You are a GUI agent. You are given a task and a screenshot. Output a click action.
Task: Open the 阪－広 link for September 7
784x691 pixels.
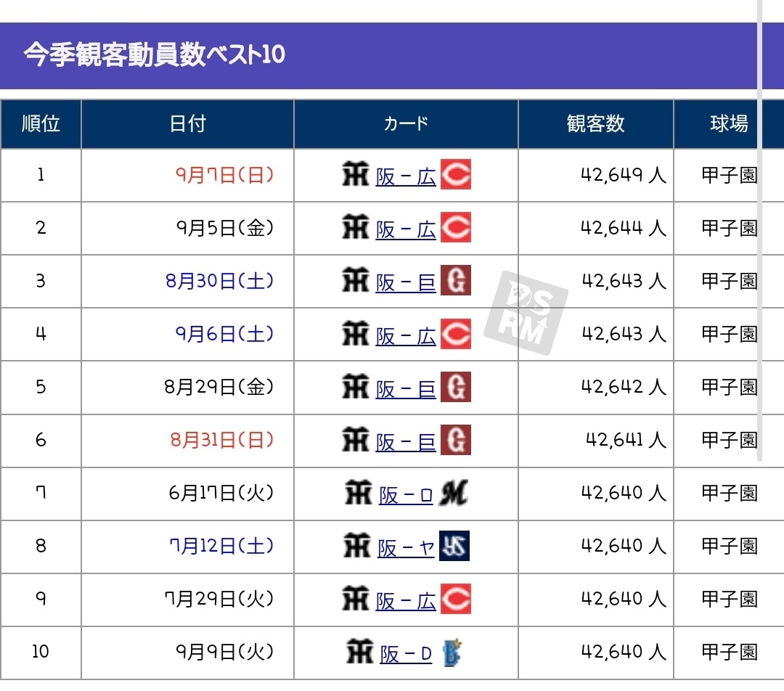click(x=406, y=176)
